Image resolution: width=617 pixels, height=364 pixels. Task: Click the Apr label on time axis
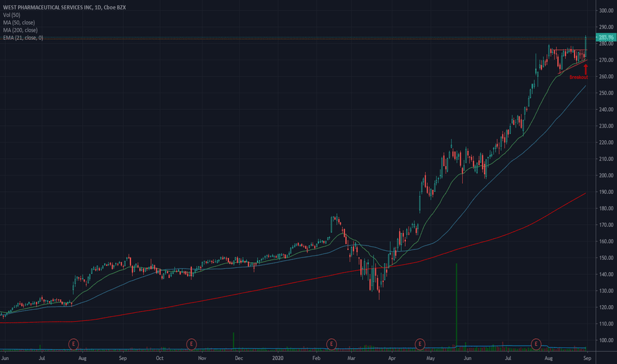pos(391,358)
